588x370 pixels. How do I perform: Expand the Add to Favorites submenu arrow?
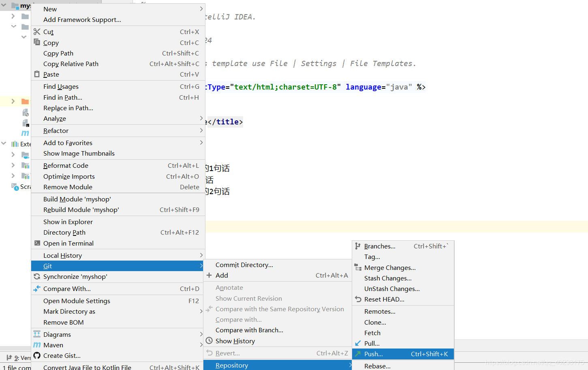[x=201, y=143]
